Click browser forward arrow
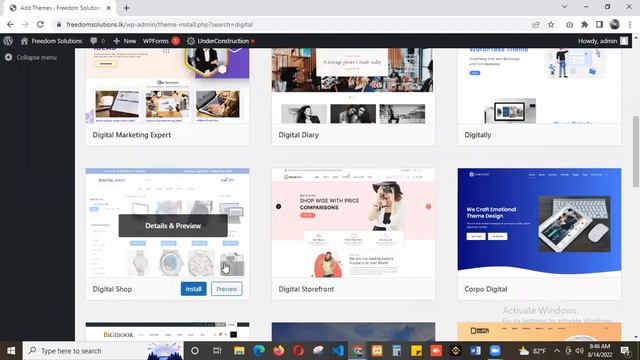 tap(25, 24)
